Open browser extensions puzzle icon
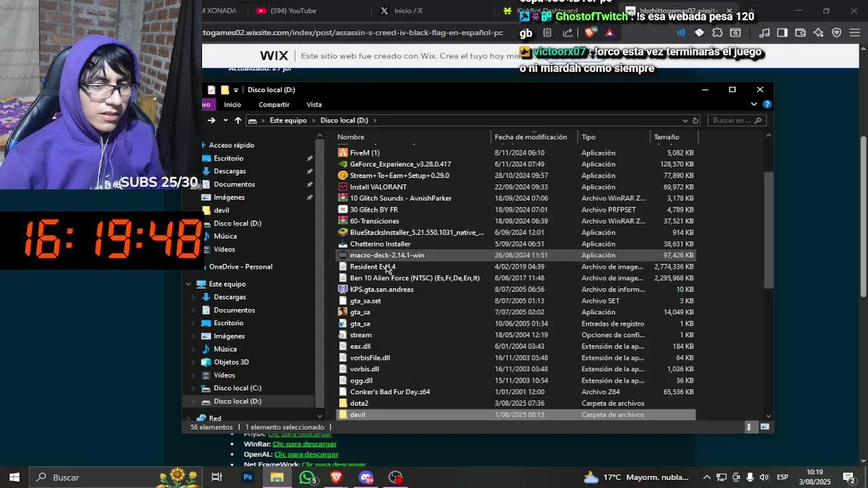The image size is (868, 488). [x=717, y=33]
